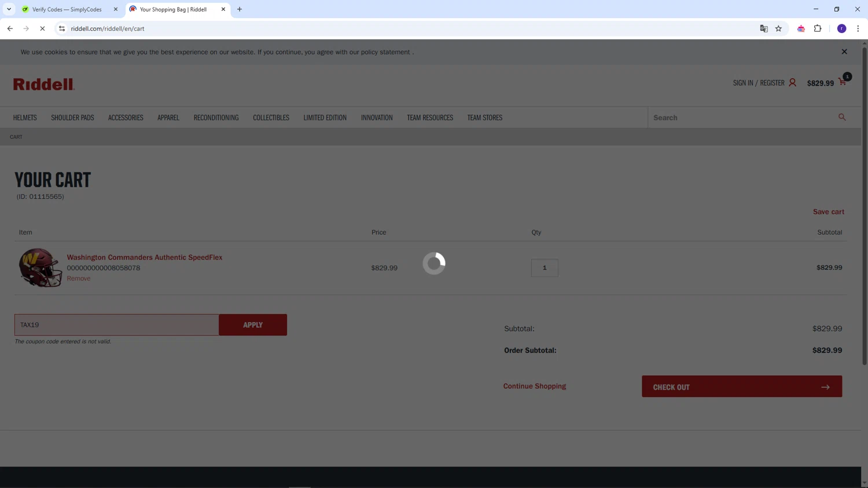Image resolution: width=868 pixels, height=488 pixels.
Task: Click the user account icon
Action: click(x=792, y=83)
